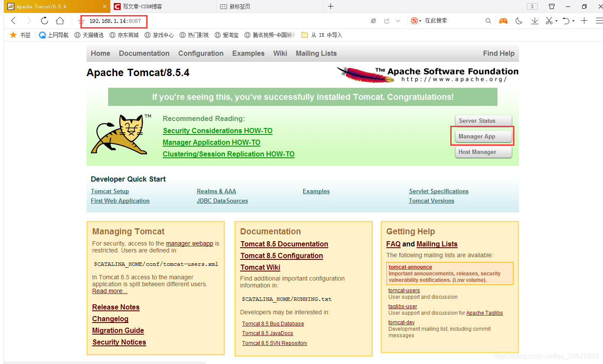Click the share page icon

(x=386, y=21)
